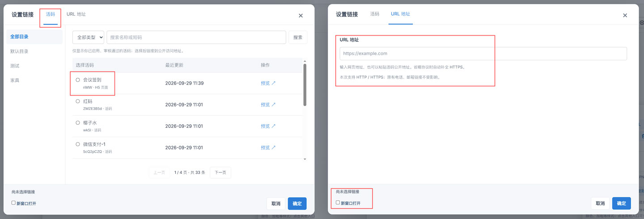Click the short code text 5cQ2pCZQ · 活码
This screenshot has width=644, height=219.
pyautogui.click(x=97, y=152)
